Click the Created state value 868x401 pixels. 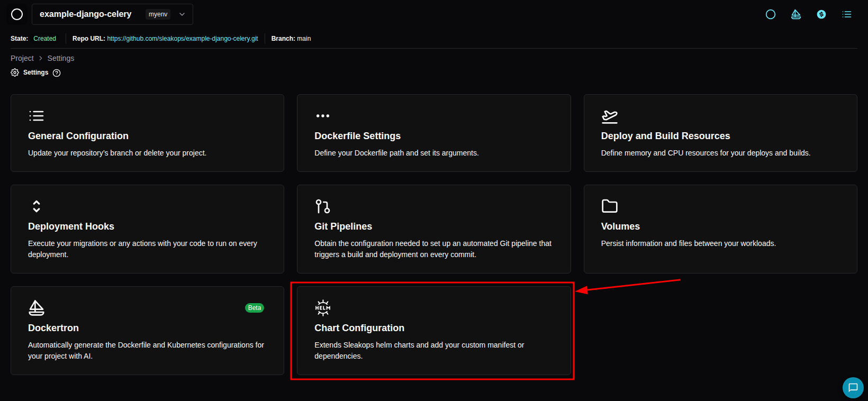tap(44, 39)
